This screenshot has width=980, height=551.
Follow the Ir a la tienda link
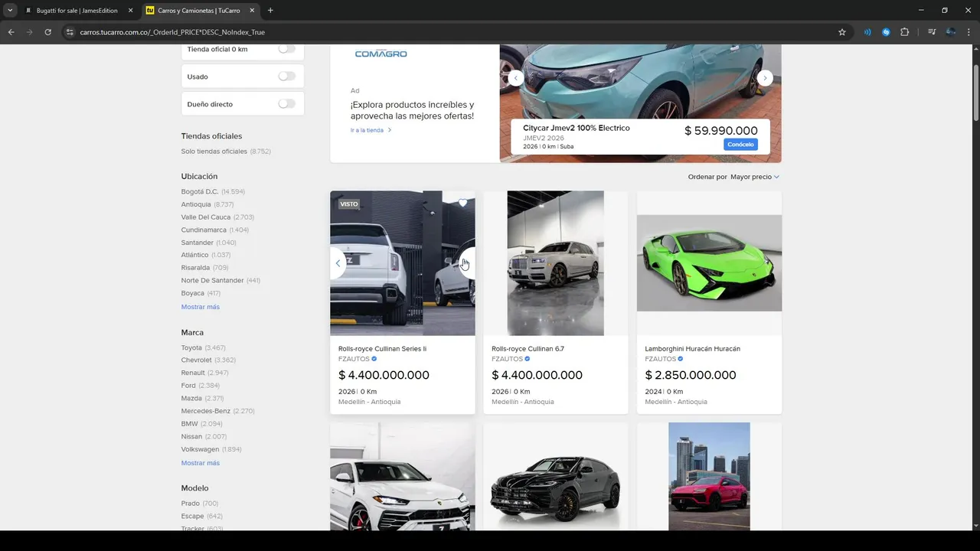(371, 130)
